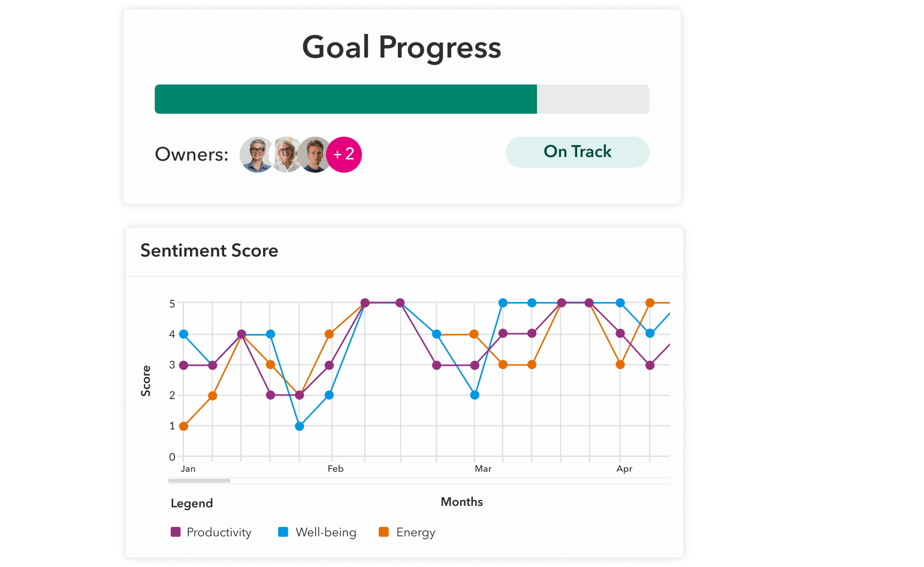Click the first orange Energy point at score 1
The image size is (924, 567).
(184, 426)
